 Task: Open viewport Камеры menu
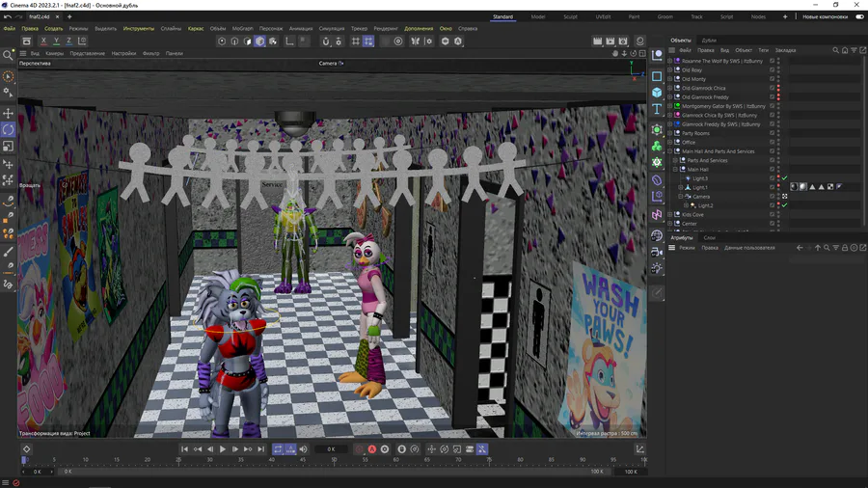[54, 54]
